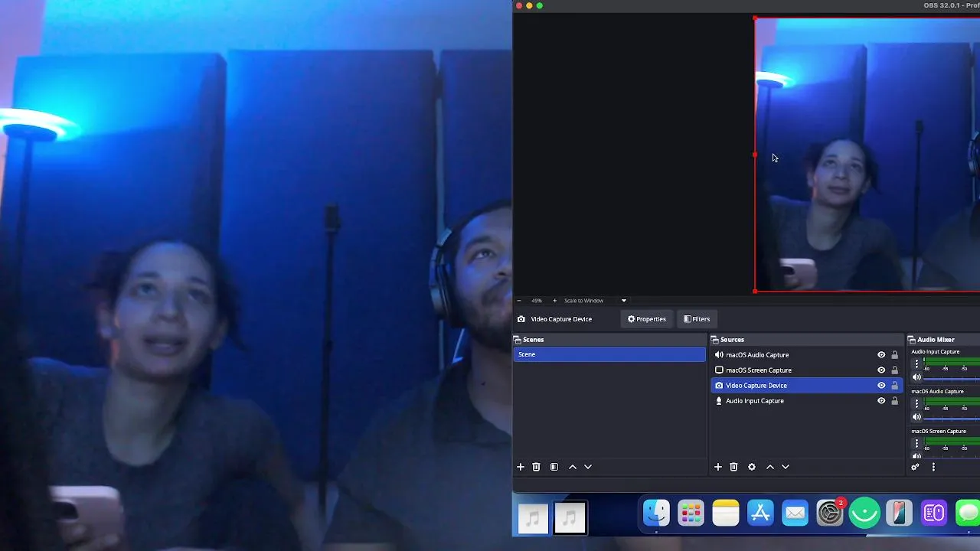Viewport: 980px width, 551px height.
Task: Mute macOS Audio Capture in mixer
Action: tap(916, 417)
